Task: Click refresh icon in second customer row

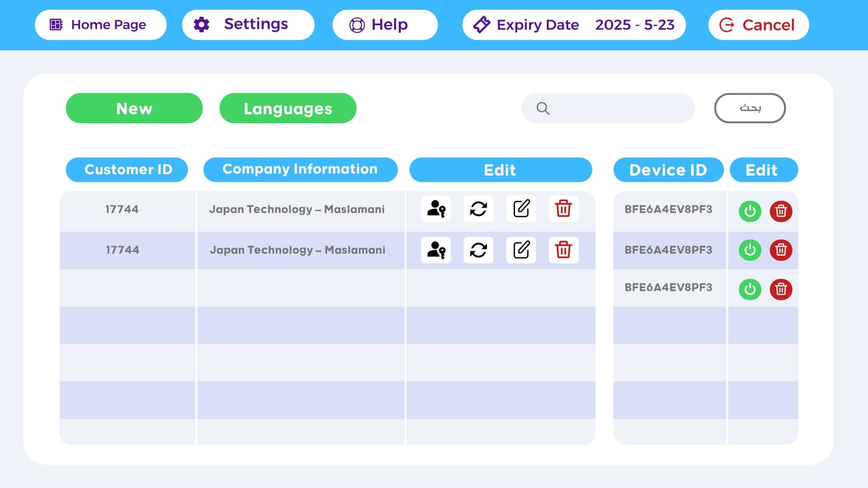Action: pos(479,250)
